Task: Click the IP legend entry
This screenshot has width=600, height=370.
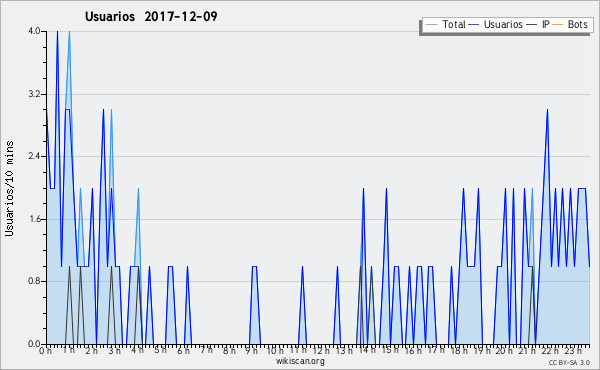Action: point(538,24)
